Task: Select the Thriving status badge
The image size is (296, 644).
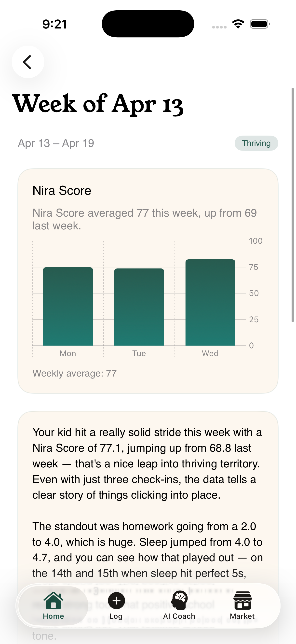Action: (256, 143)
